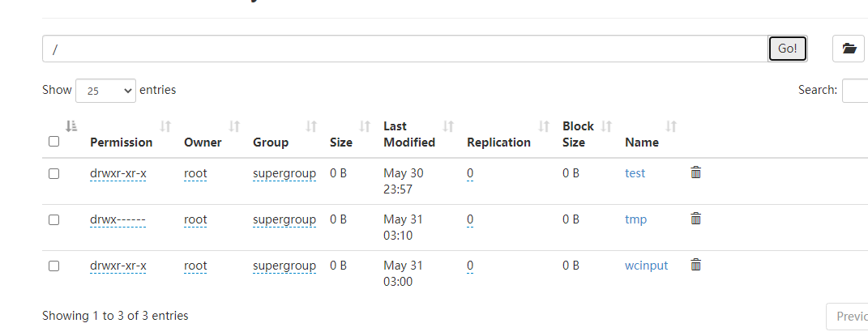Sort by Replication column arrow icon
Screen dimensions: 868x336
tap(544, 126)
